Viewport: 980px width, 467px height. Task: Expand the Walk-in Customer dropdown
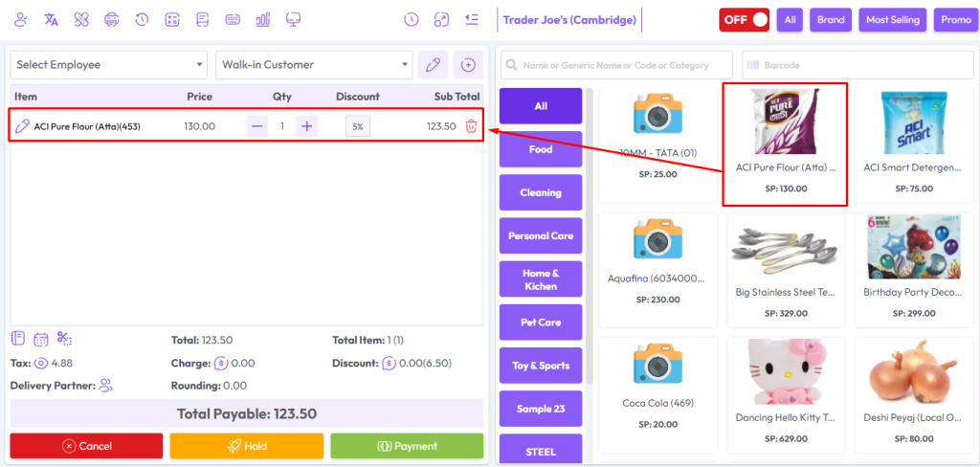click(x=314, y=65)
